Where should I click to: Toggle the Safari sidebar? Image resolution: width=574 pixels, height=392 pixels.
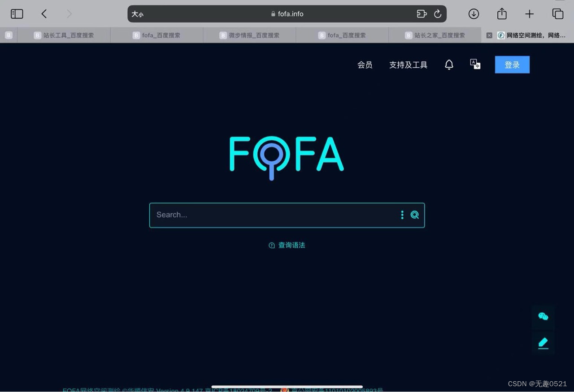click(17, 14)
